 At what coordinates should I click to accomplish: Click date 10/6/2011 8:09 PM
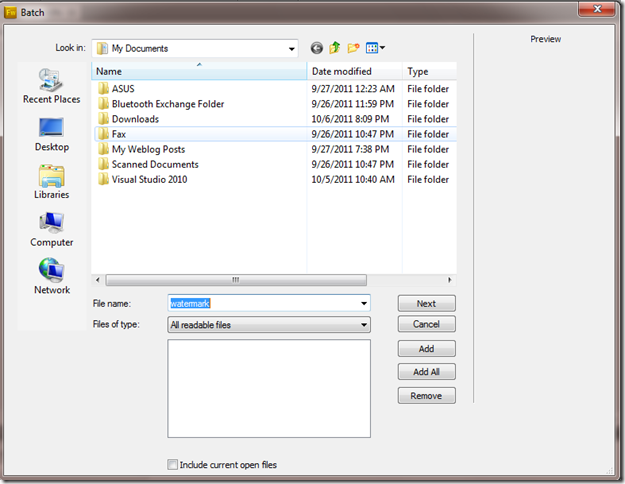tap(350, 119)
